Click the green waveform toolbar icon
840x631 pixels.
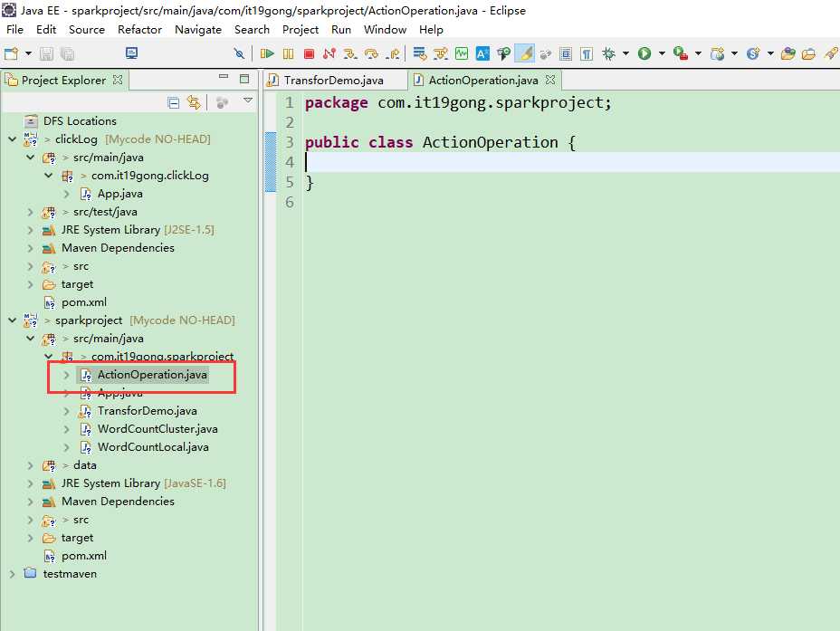(462, 53)
